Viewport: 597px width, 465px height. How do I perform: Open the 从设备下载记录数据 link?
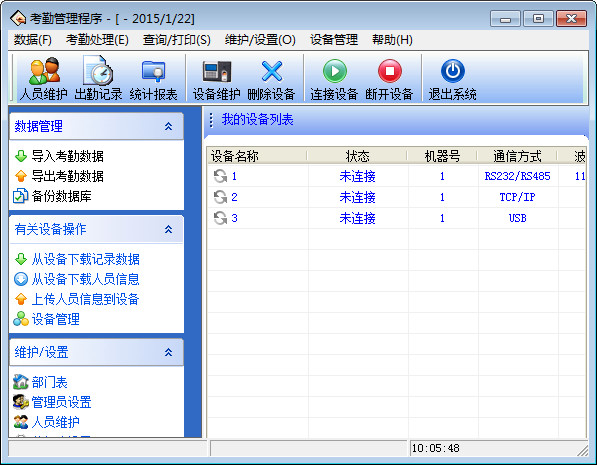(x=86, y=259)
